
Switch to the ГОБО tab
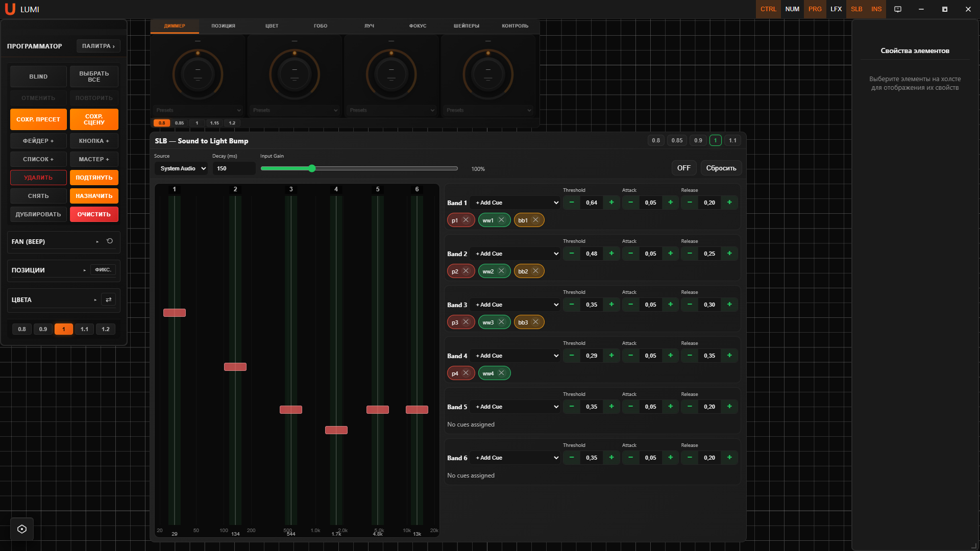(x=321, y=26)
